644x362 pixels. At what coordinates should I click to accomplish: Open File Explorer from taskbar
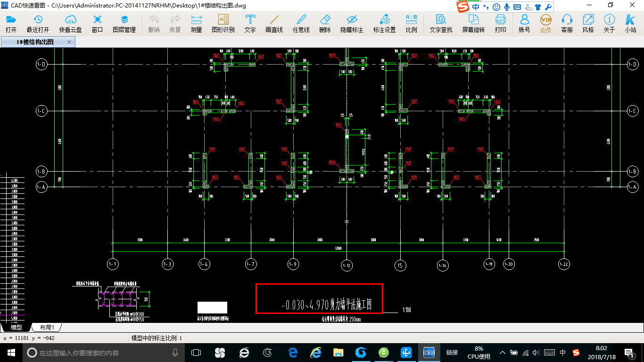[x=338, y=353]
